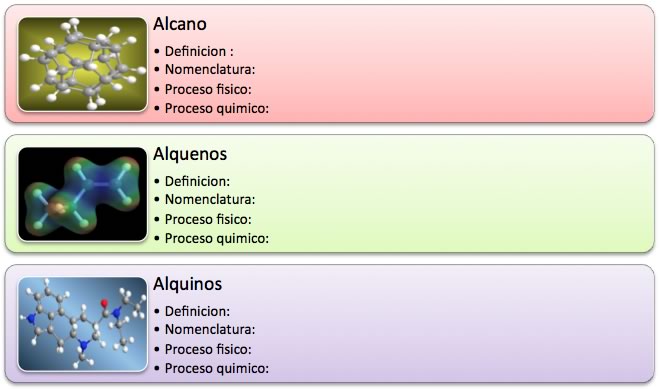
Task: Place cursor after Alcano Nomenclatura bullet
Action: coord(257,69)
